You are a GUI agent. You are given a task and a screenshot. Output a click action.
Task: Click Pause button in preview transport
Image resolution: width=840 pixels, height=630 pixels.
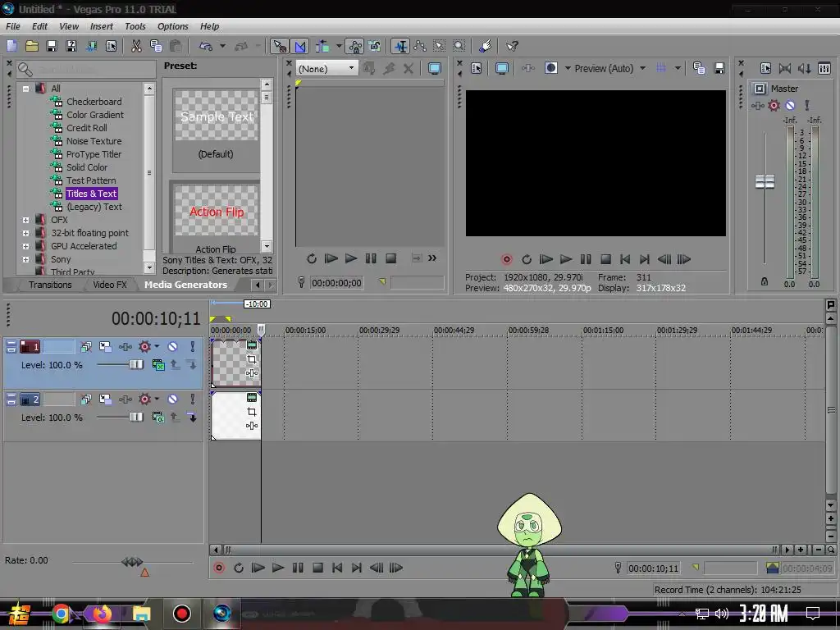[x=586, y=259]
